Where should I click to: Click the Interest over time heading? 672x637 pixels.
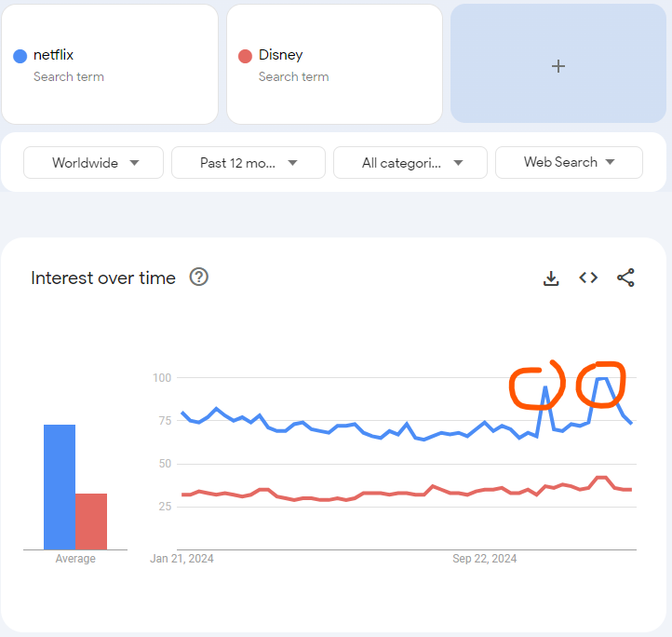coord(103,278)
